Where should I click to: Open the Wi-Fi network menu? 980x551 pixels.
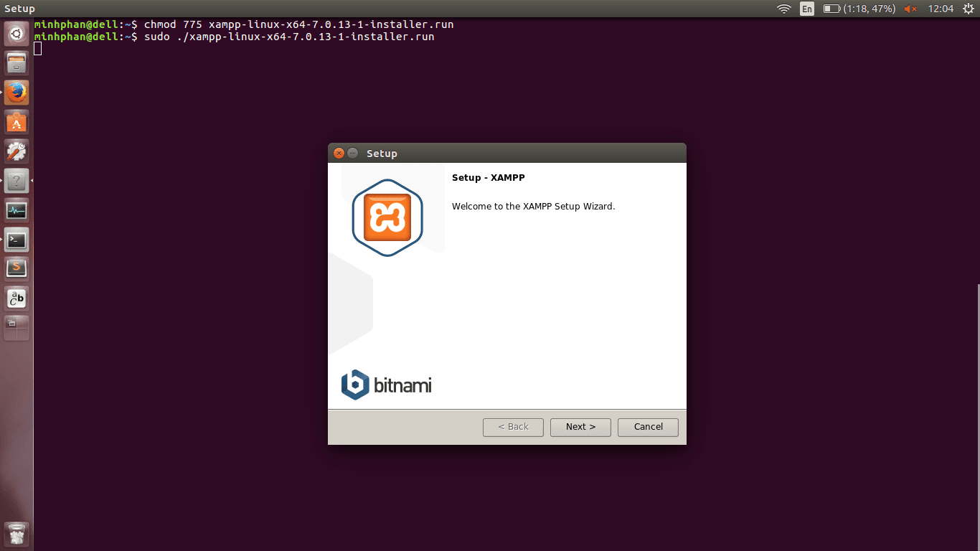[x=783, y=9]
